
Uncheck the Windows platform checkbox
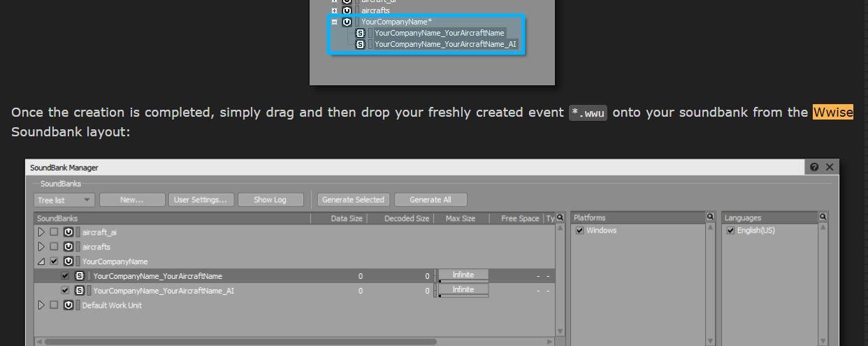579,231
